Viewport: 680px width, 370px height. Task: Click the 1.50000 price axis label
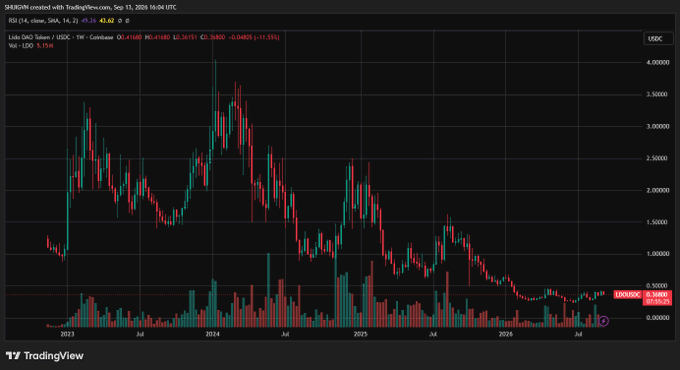click(x=657, y=222)
